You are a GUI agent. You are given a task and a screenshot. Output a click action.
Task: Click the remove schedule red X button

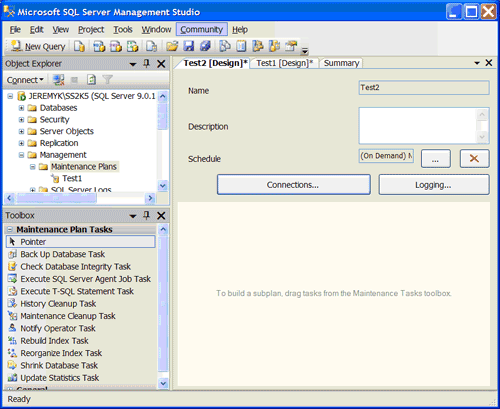(474, 159)
